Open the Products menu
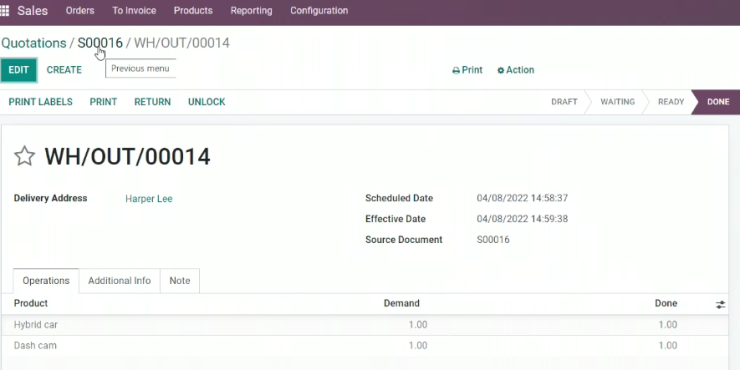740x370 pixels. (x=193, y=10)
